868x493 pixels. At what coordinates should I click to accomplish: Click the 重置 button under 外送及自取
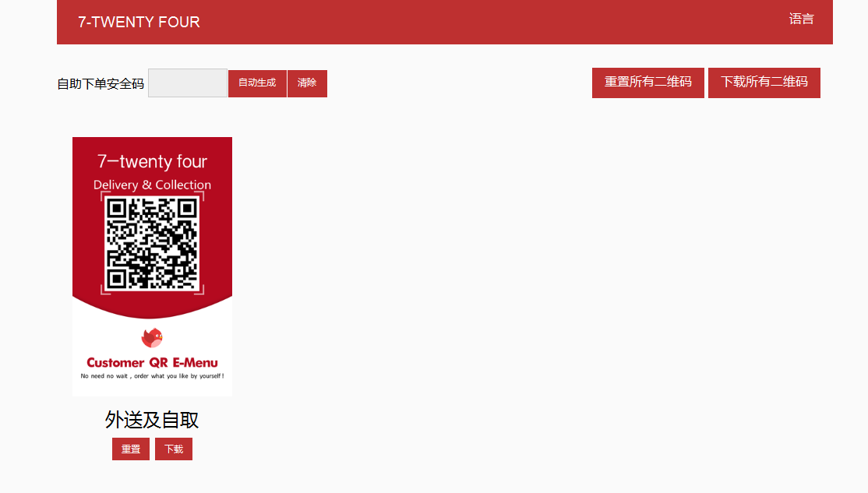[131, 449]
